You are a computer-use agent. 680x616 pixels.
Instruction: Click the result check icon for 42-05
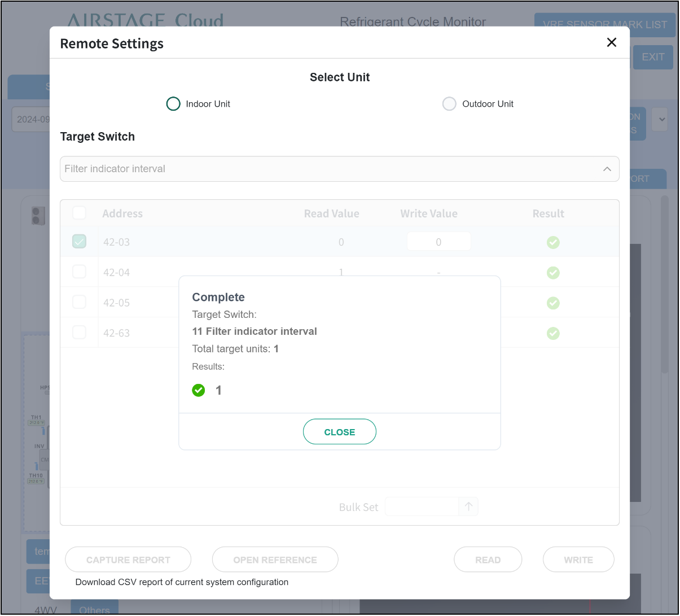pyautogui.click(x=553, y=303)
